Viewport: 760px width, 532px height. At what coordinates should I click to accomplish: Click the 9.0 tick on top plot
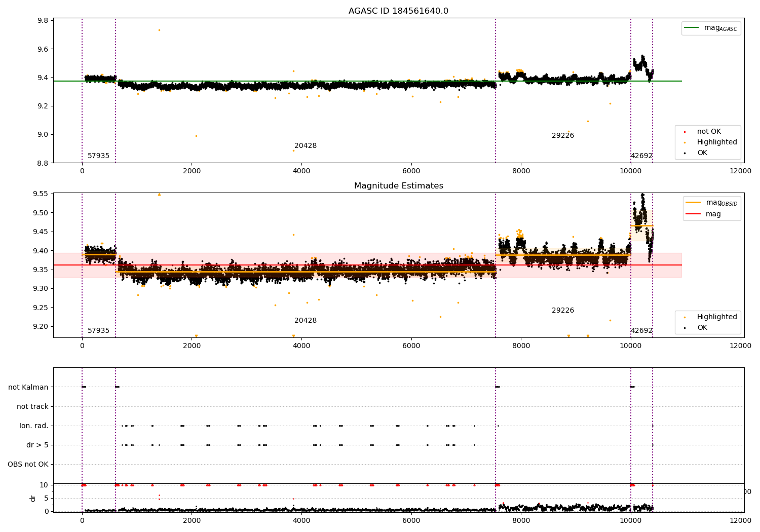click(x=43, y=135)
